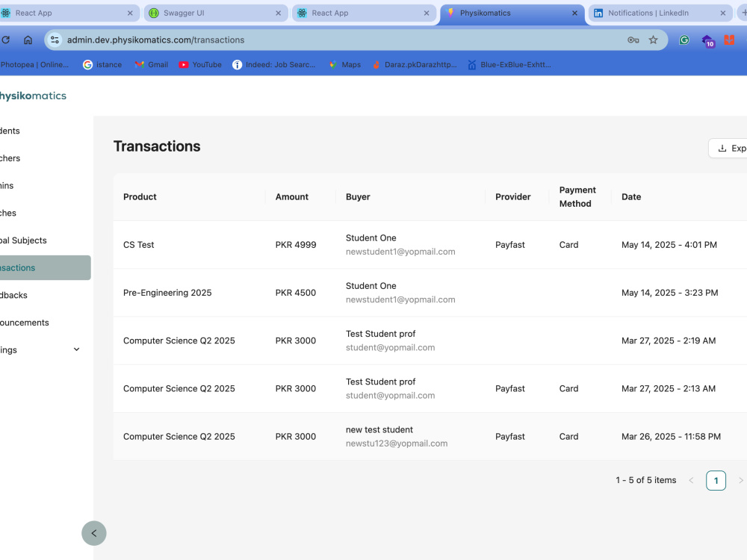Click new test student buyer name
747x560 pixels.
(x=379, y=429)
